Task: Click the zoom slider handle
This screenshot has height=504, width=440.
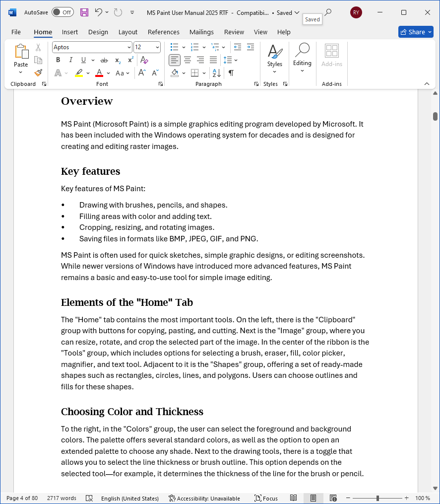Action: point(377,498)
